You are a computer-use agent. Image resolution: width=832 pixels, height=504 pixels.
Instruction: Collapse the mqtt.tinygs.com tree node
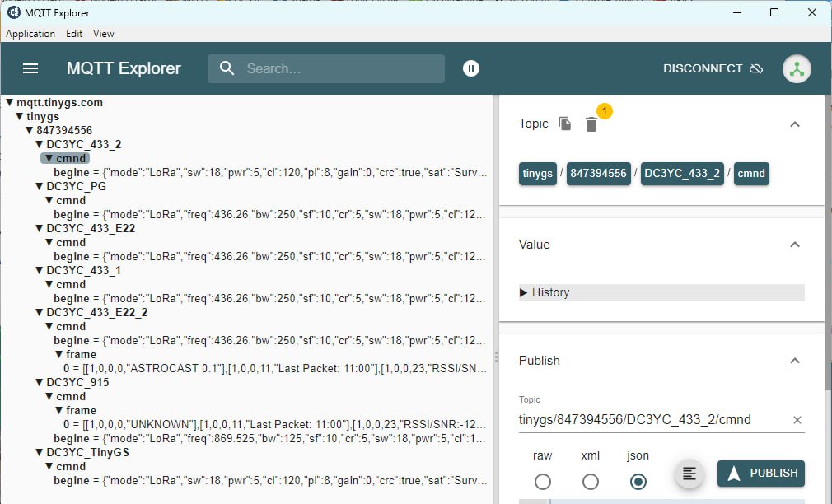[9, 102]
